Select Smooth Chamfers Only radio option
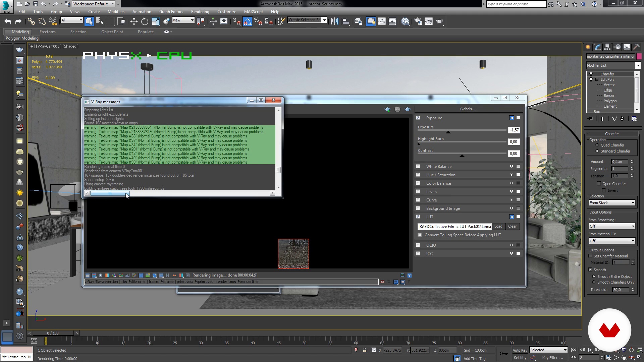Screen dimensions: 644x362 (594, 282)
